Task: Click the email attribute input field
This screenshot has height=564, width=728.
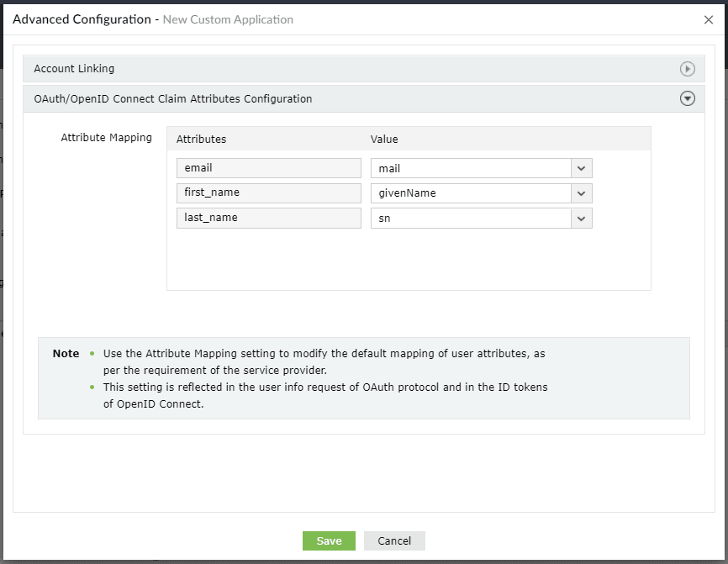Action: coord(268,167)
